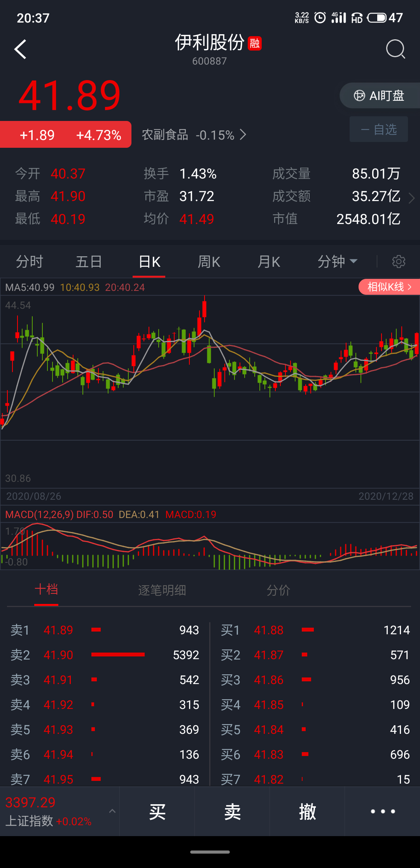Tap the large 41.89 current price
The height and width of the screenshot is (868, 420).
(x=70, y=95)
